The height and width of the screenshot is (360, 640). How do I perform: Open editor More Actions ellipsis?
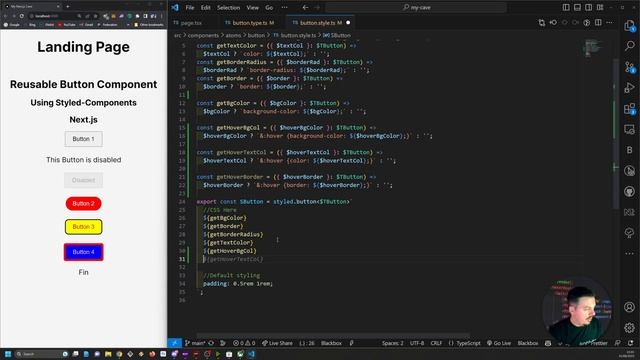point(609,23)
